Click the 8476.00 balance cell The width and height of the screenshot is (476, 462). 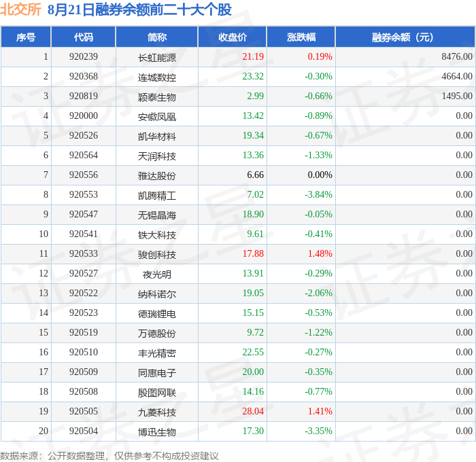pos(457,56)
